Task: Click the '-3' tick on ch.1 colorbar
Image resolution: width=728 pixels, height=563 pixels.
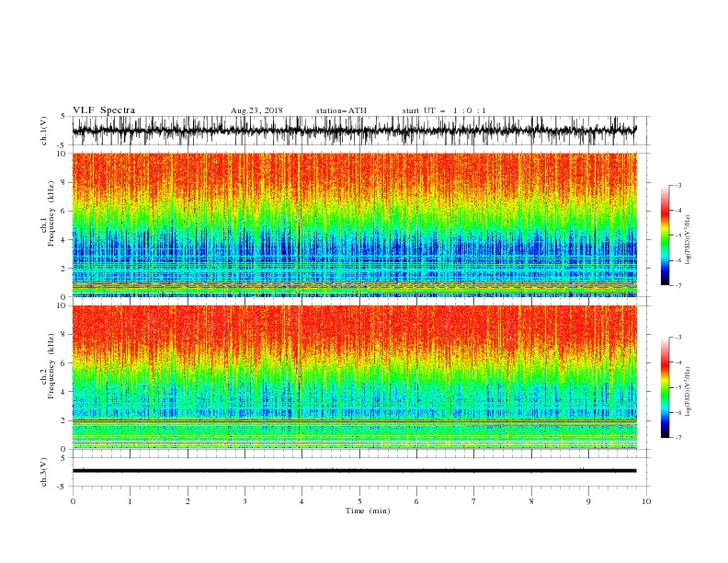Action: [x=677, y=185]
